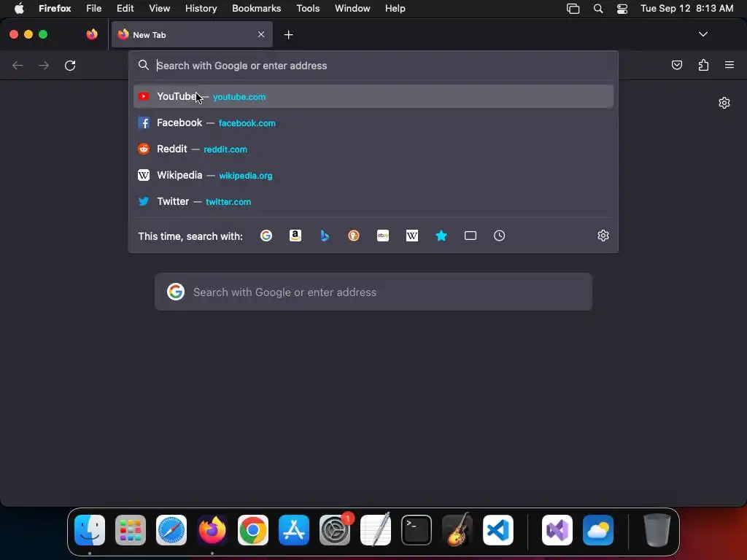Open the Help menu
The width and height of the screenshot is (747, 560).
(x=395, y=8)
